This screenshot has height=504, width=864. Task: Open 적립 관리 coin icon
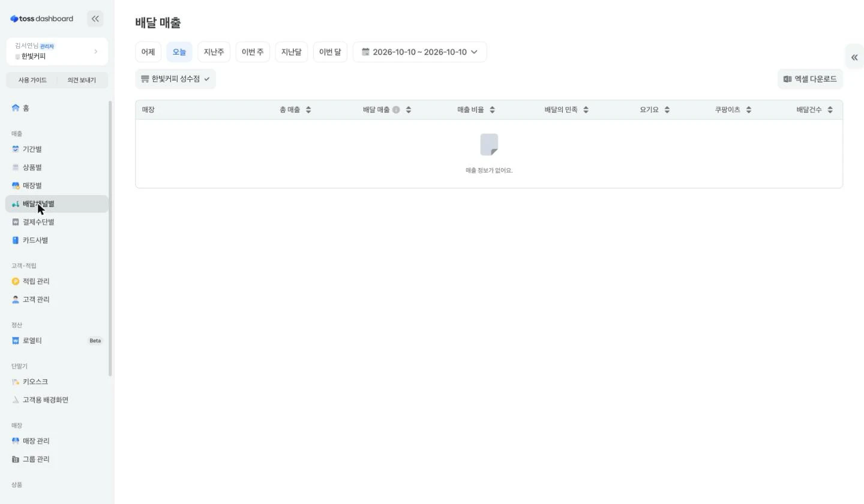[16, 281]
